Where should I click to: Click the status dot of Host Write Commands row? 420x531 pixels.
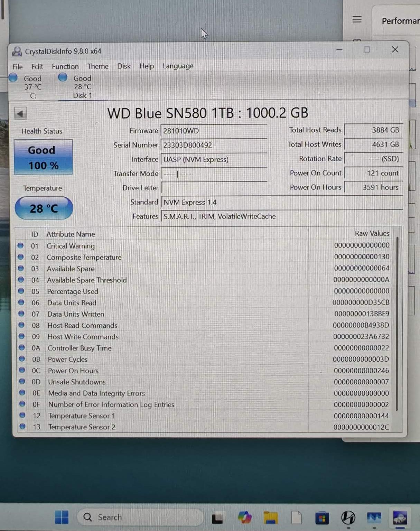21,336
